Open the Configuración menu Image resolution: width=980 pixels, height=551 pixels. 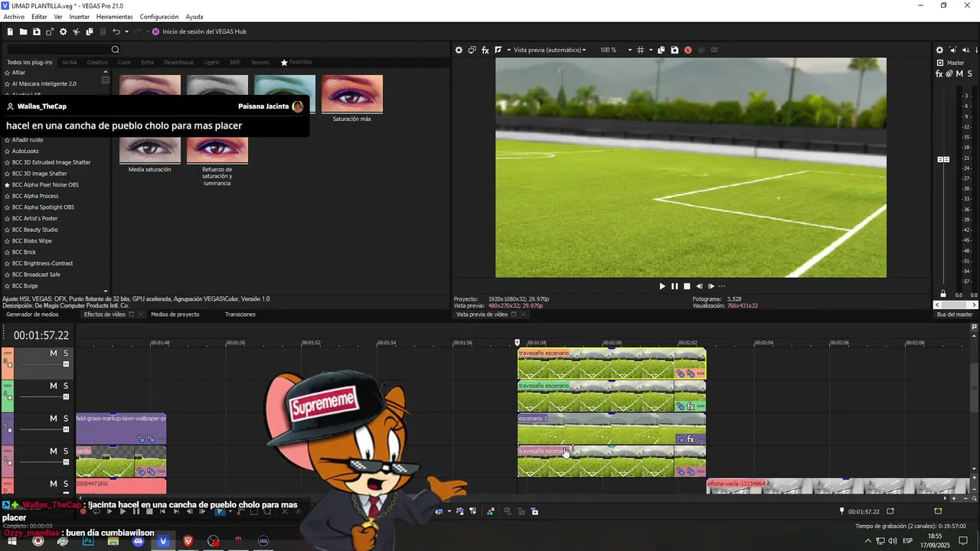pyautogui.click(x=159, y=17)
